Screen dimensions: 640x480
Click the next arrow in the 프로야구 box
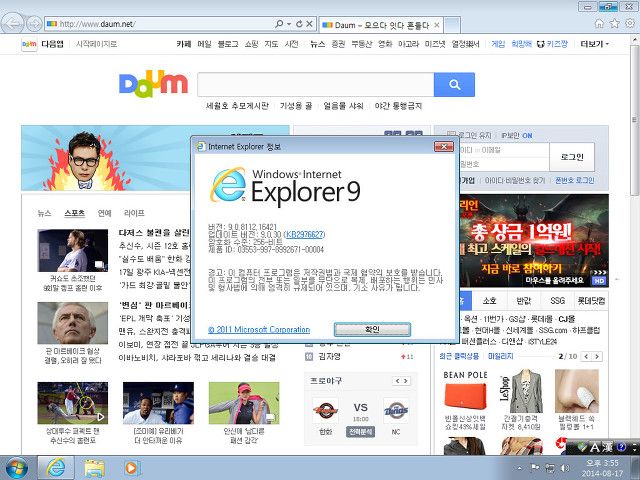coord(406,381)
